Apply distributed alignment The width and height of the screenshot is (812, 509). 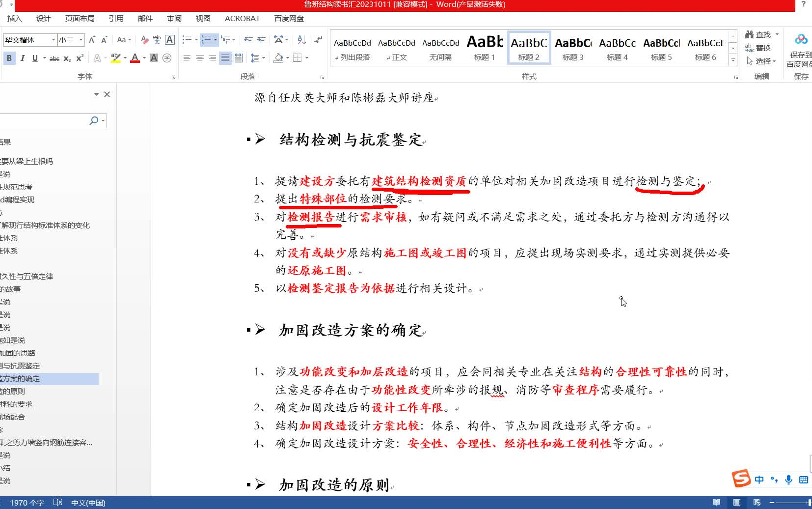238,58
